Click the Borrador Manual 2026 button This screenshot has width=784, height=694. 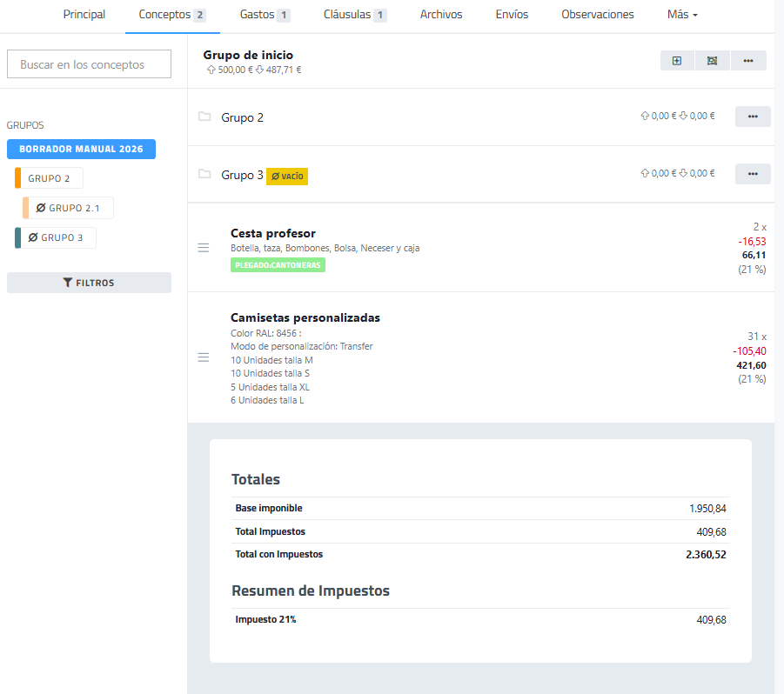[81, 149]
